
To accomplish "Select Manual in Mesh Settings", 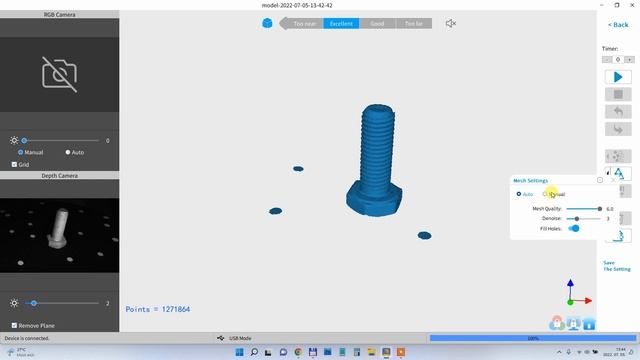I will tap(554, 194).
